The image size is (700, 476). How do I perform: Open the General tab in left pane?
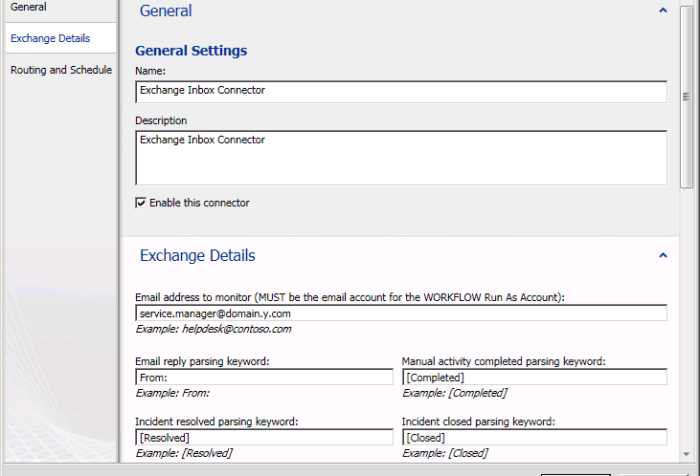point(29,7)
